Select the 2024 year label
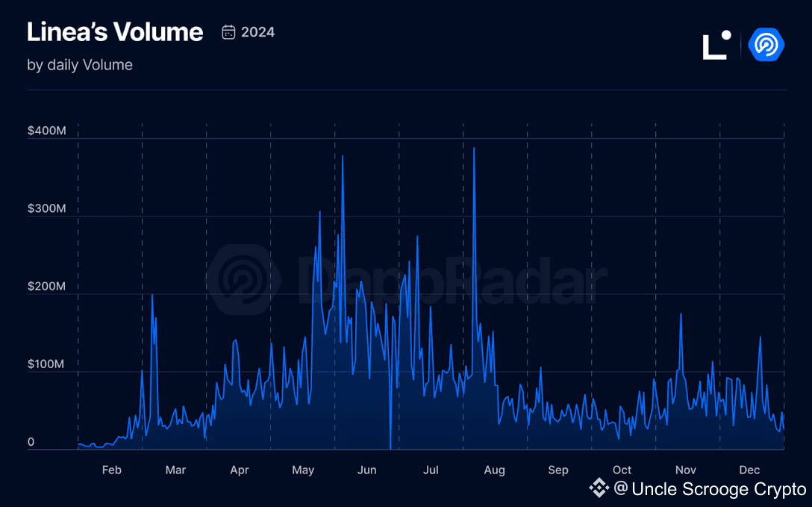812x507 pixels. [258, 32]
